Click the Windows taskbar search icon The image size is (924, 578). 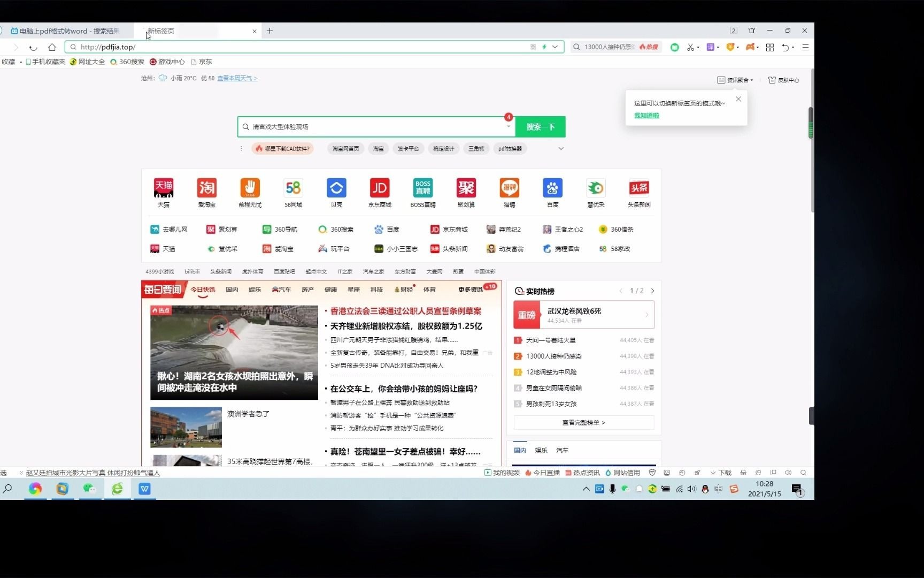(7, 489)
